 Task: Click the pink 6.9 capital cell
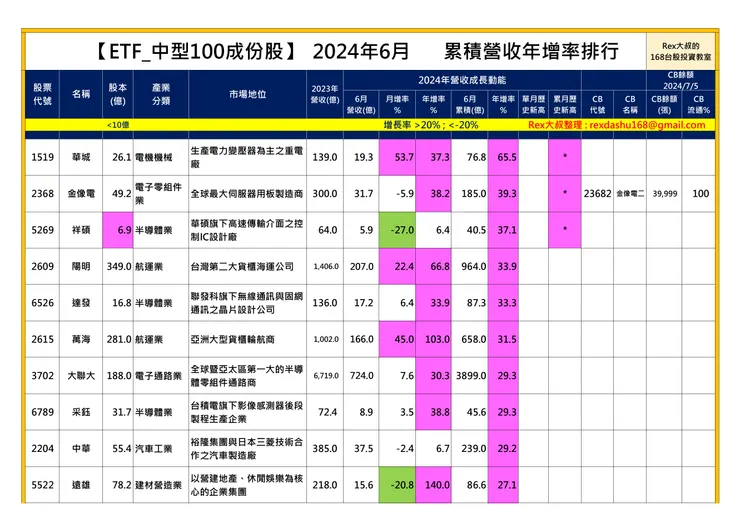point(118,230)
